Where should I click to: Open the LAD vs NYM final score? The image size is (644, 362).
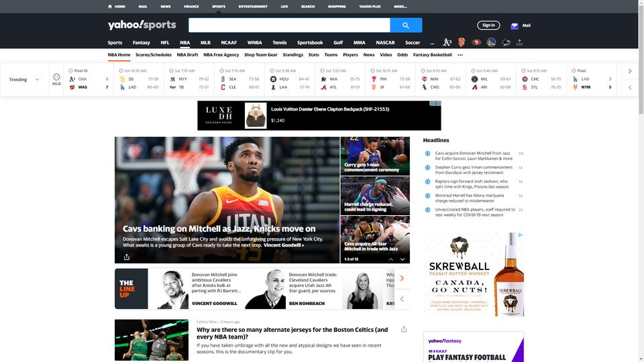(x=592, y=79)
